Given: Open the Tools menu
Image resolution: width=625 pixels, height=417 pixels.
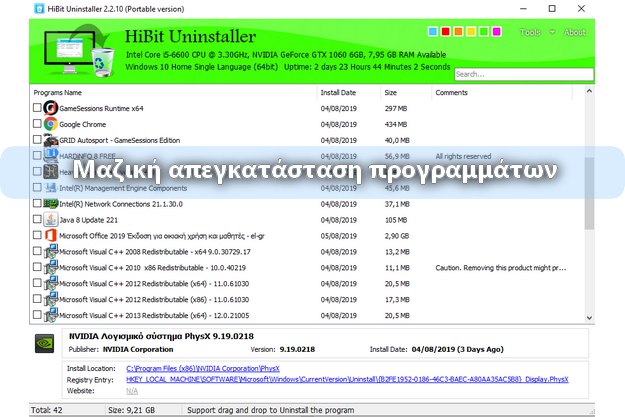Looking at the screenshot, I should point(530,32).
